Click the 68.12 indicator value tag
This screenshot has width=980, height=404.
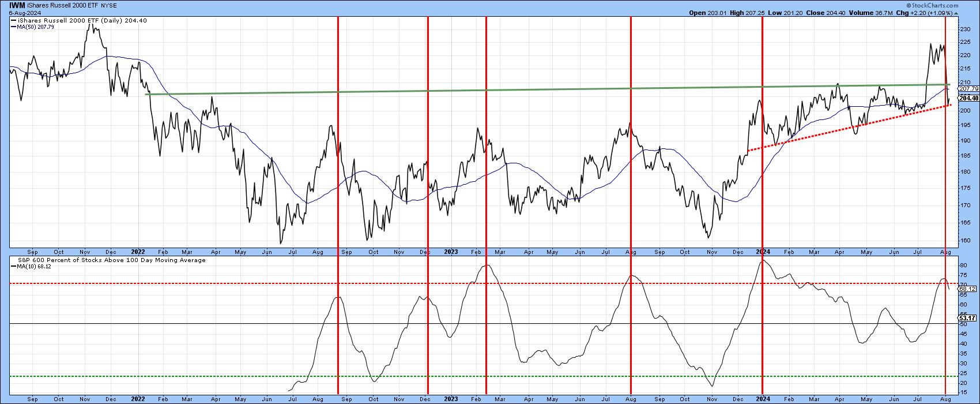pos(967,289)
